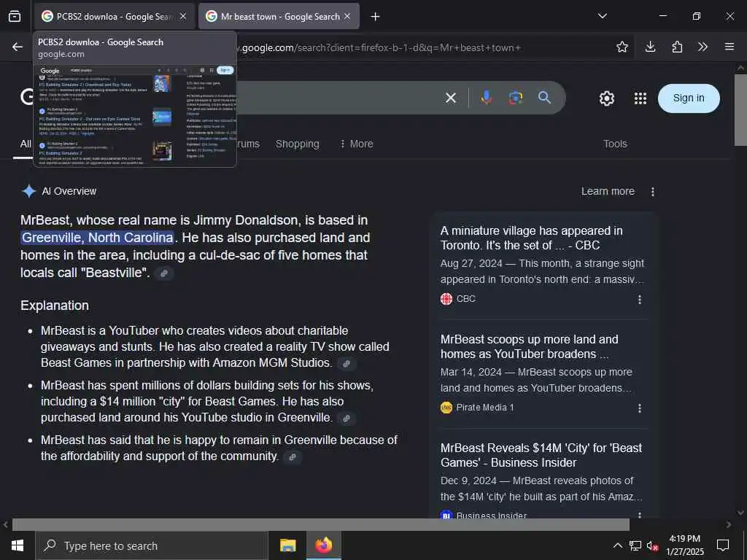Select the All results tab
The width and height of the screenshot is (747, 560).
pyautogui.click(x=26, y=144)
